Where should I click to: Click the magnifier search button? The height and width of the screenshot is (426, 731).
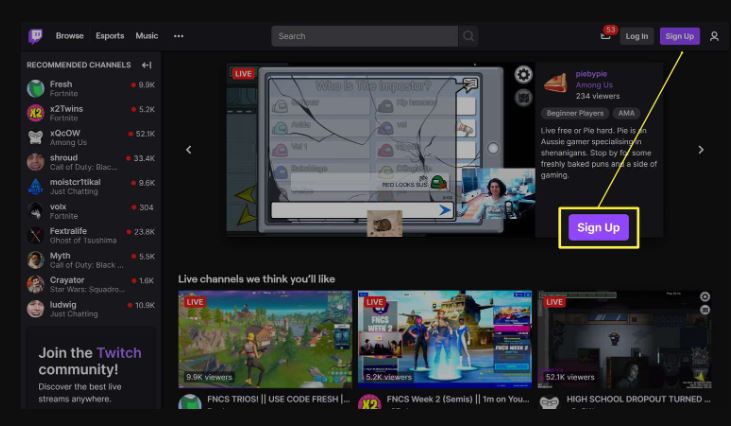(469, 36)
